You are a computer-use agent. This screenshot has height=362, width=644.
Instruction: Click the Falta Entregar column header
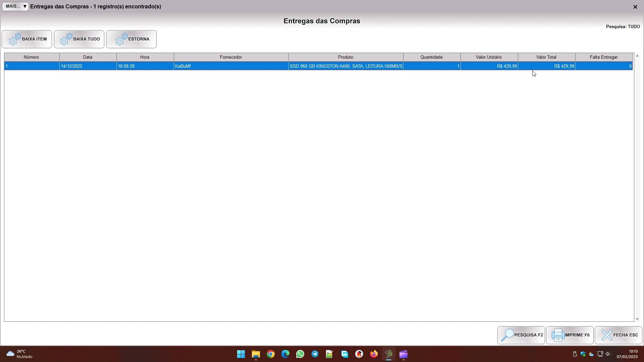[604, 57]
